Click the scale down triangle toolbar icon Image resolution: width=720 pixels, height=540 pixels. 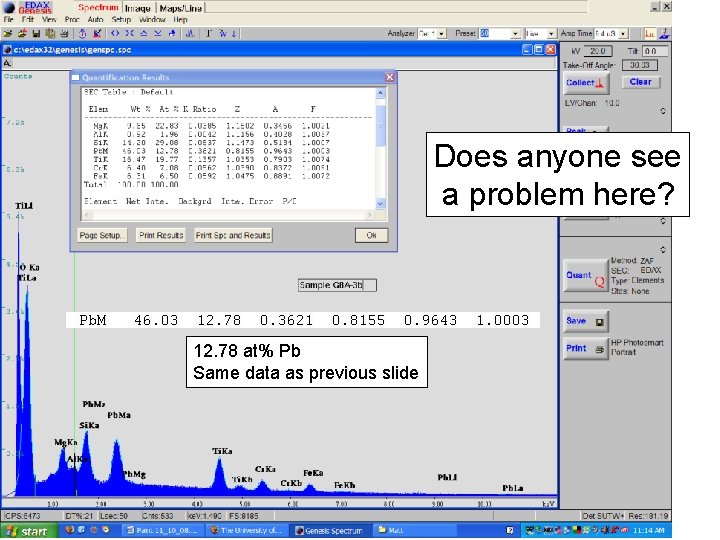coord(158,34)
